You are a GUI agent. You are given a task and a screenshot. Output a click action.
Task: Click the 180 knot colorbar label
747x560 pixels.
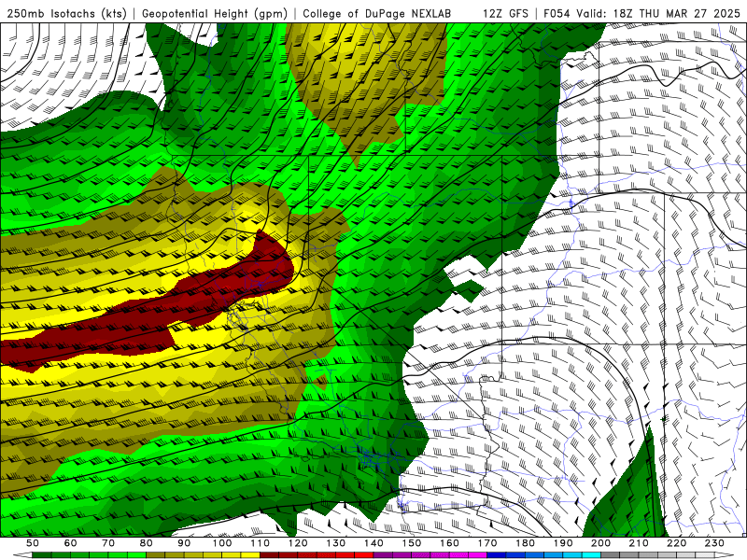[526, 543]
